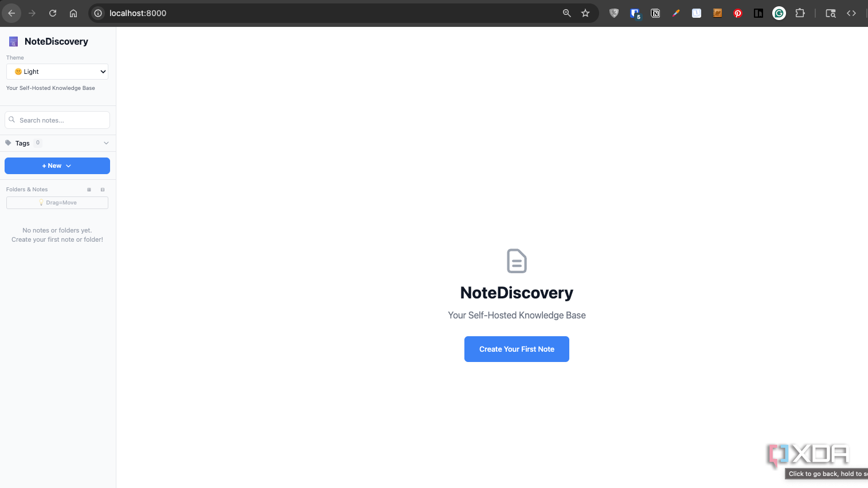Viewport: 868px width, 488px height.
Task: Open the browser home page
Action: [73, 13]
